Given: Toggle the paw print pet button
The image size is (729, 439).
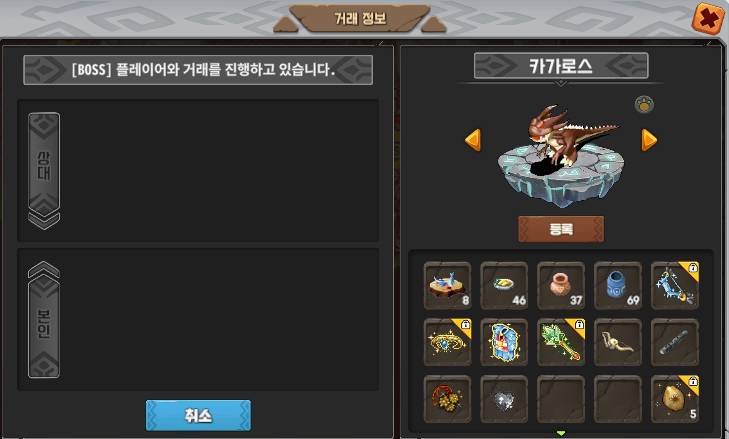Looking at the screenshot, I should (x=644, y=105).
